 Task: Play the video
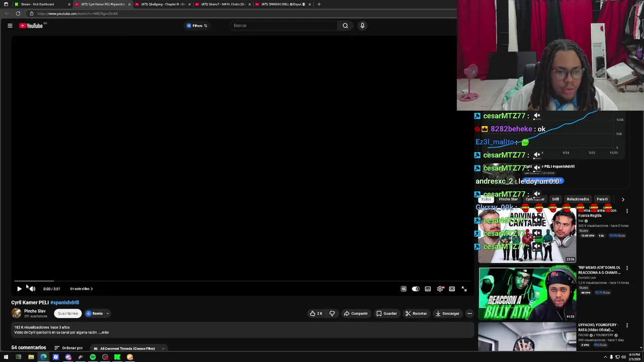click(x=19, y=289)
